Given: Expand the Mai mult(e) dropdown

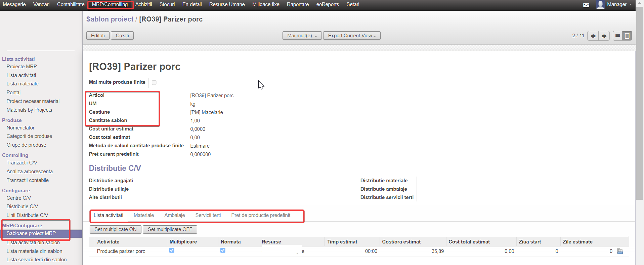Looking at the screenshot, I should (302, 36).
